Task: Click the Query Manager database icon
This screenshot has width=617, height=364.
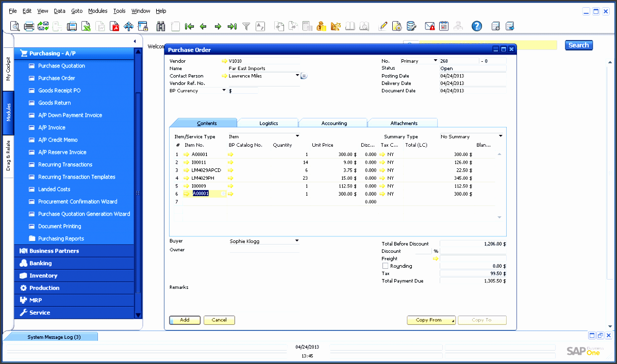Action: coord(411,26)
